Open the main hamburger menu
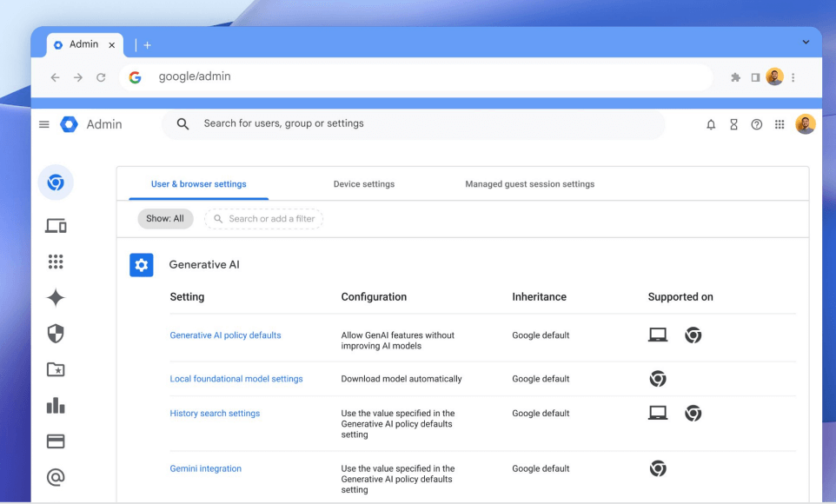836x504 pixels. (44, 124)
